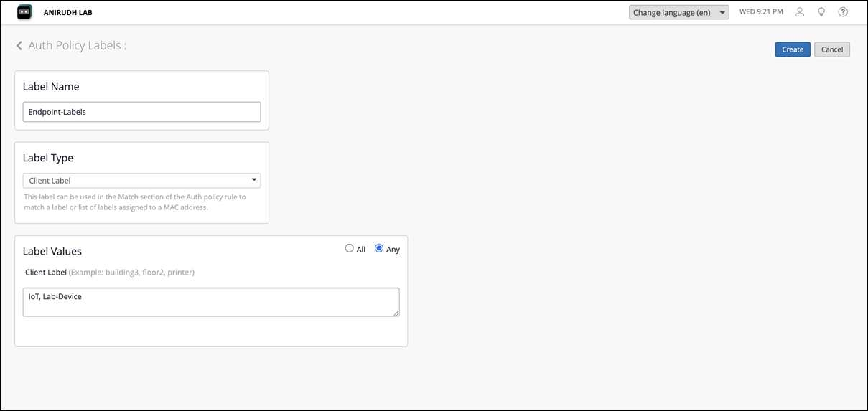This screenshot has height=411, width=868.
Task: Go back using the left chevron
Action: coord(19,46)
